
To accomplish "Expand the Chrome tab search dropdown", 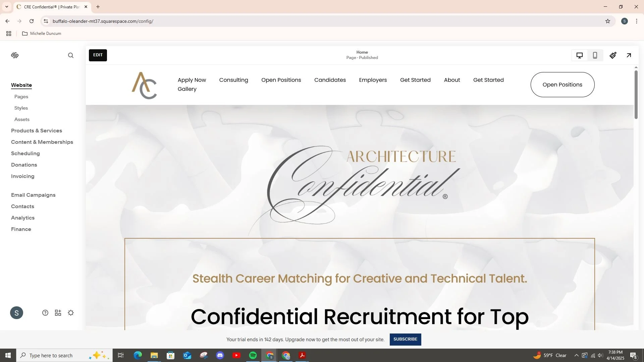I will tap(6, 7).
